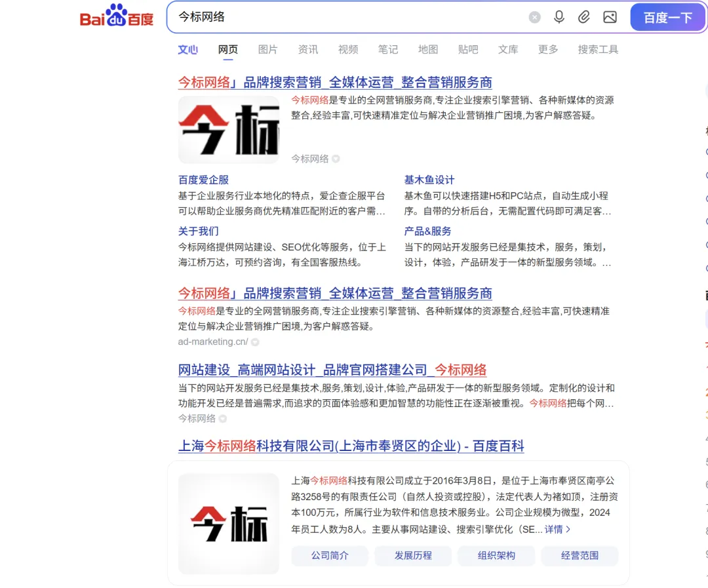
Task: Click the Baidu logo
Action: tap(115, 17)
